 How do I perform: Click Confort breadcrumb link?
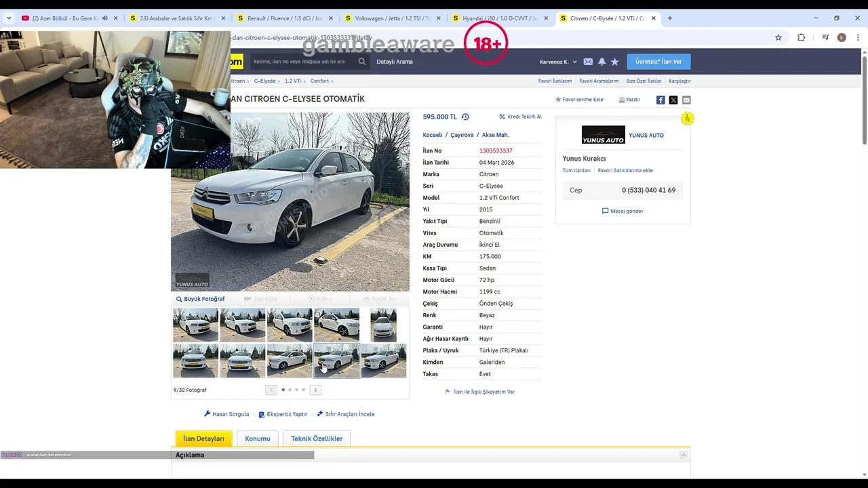click(x=319, y=81)
